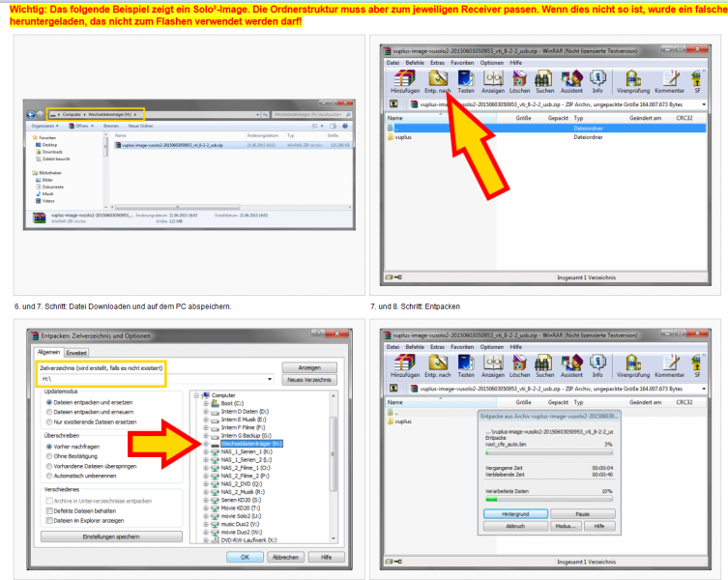Click 'Hintergrund' button in extraction progress dialog
Viewport: 728px width, 580px height.
pos(515,514)
